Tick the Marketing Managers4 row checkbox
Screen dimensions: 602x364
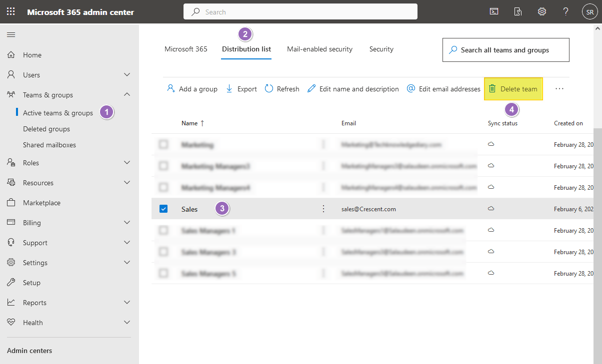pos(163,187)
